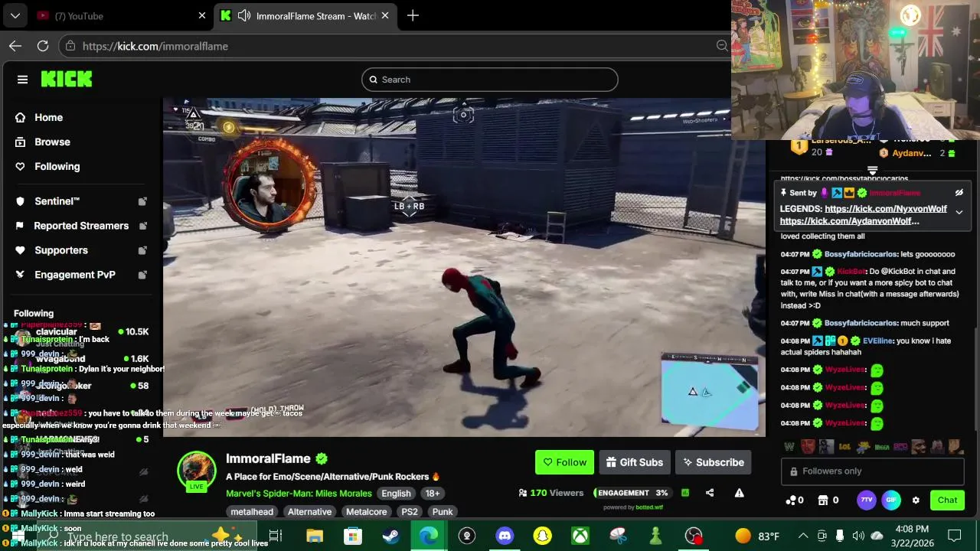Image resolution: width=980 pixels, height=551 pixels.
Task: Open the channel shop icon
Action: coord(823,500)
